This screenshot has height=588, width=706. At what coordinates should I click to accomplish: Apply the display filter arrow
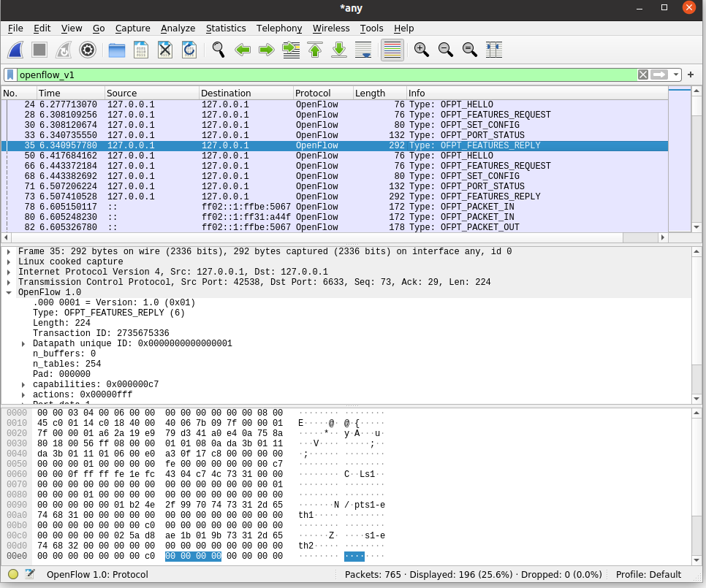659,75
